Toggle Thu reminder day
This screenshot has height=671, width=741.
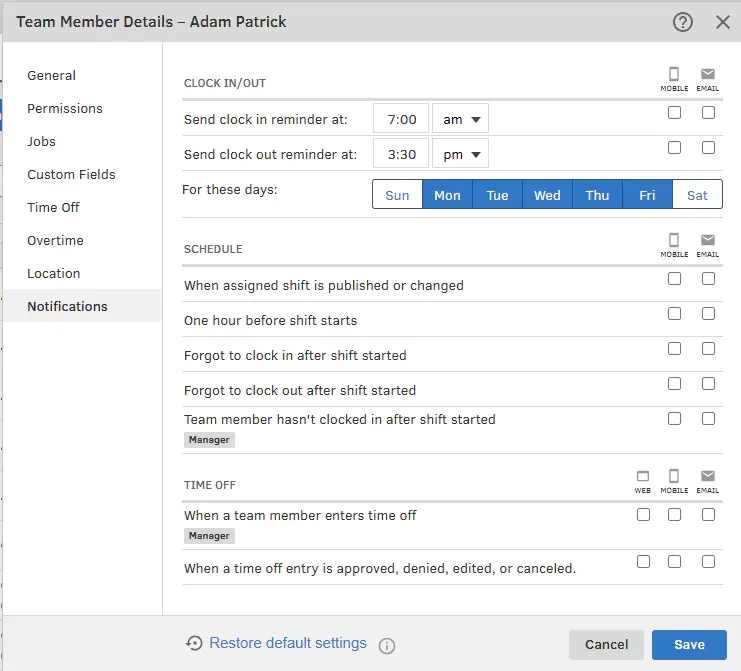597,194
